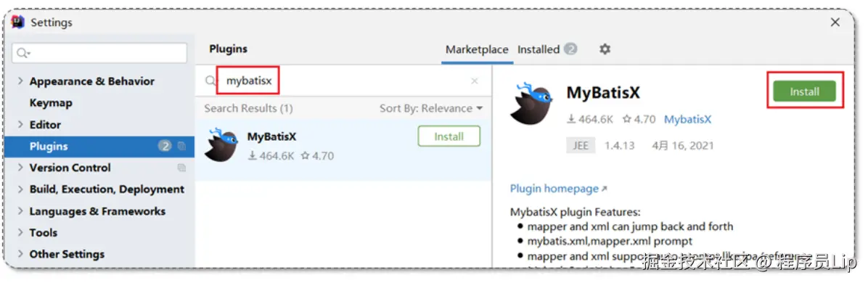
Task: Click 464.6K downloads in details pane
Action: [590, 119]
